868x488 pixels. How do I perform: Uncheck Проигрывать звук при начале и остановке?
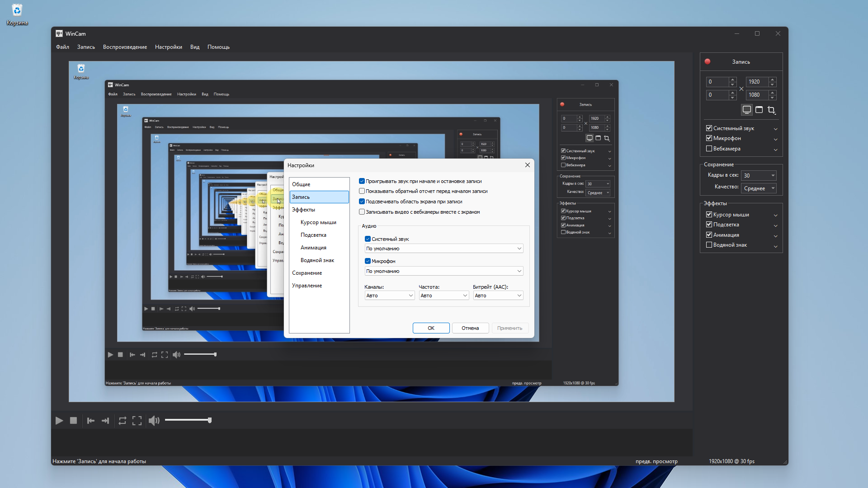[x=362, y=181]
